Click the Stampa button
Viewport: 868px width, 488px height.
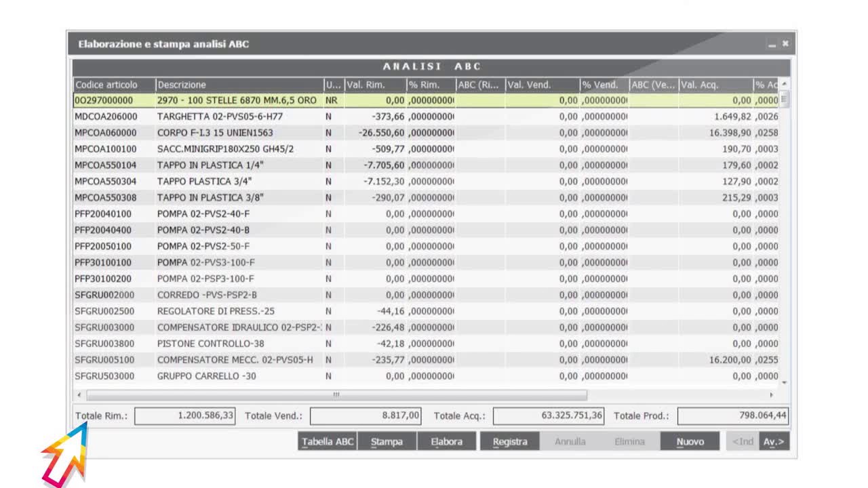pos(387,441)
